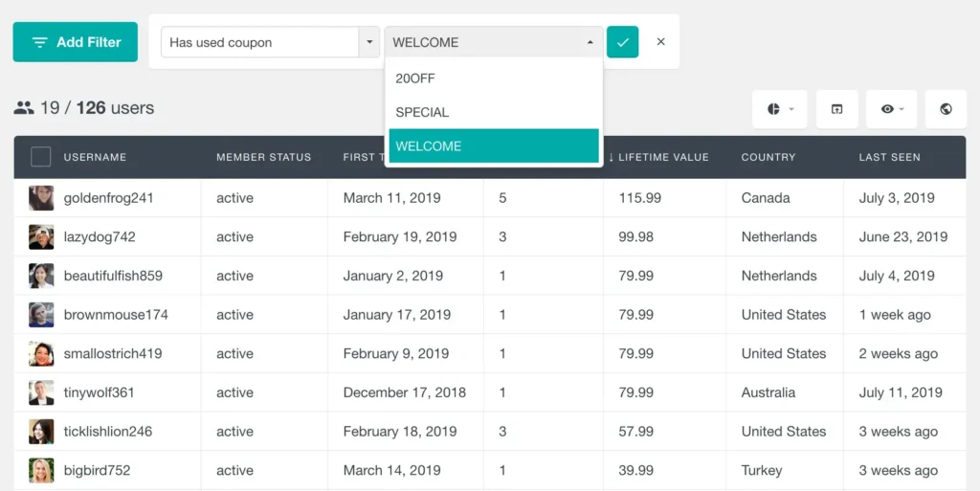Open the brownmouse174 avatar

tap(41, 315)
